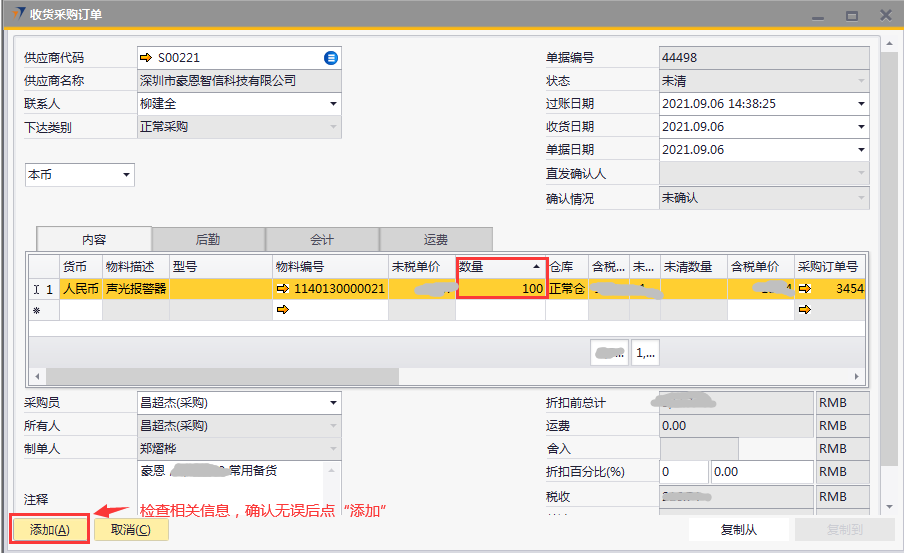Open the 本币 currency dropdown

pyautogui.click(x=126, y=176)
